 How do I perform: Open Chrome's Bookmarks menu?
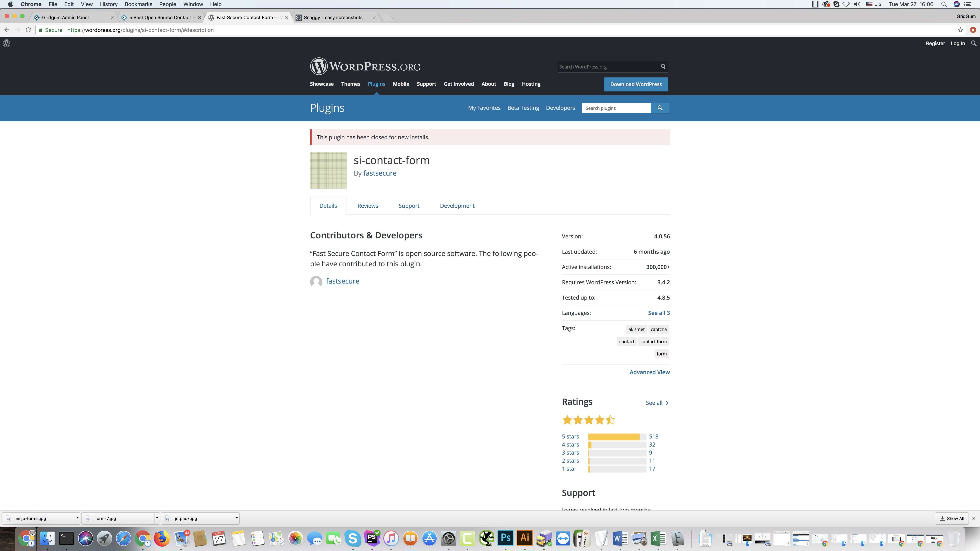pyautogui.click(x=138, y=4)
